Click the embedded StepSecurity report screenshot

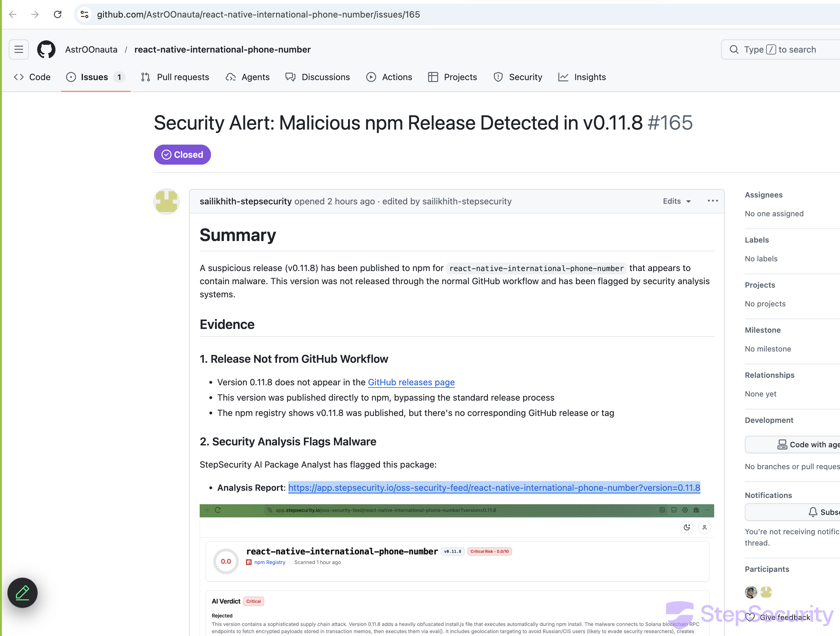[456, 570]
